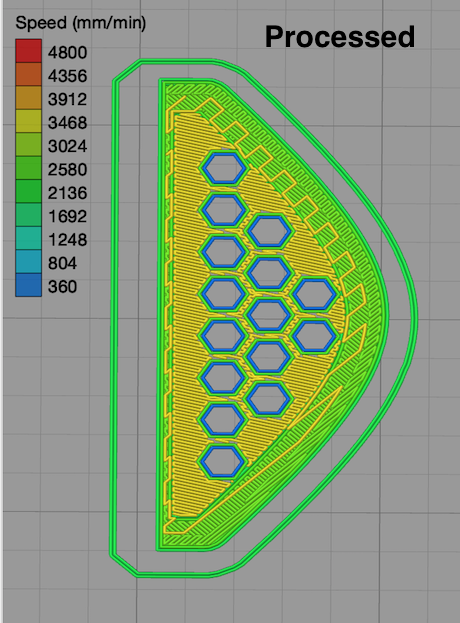Select the bottom hexagon of the middle column
The image size is (460, 623).
click(x=269, y=399)
